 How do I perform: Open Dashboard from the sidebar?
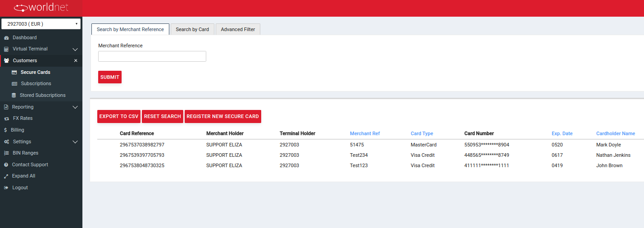coord(24,37)
